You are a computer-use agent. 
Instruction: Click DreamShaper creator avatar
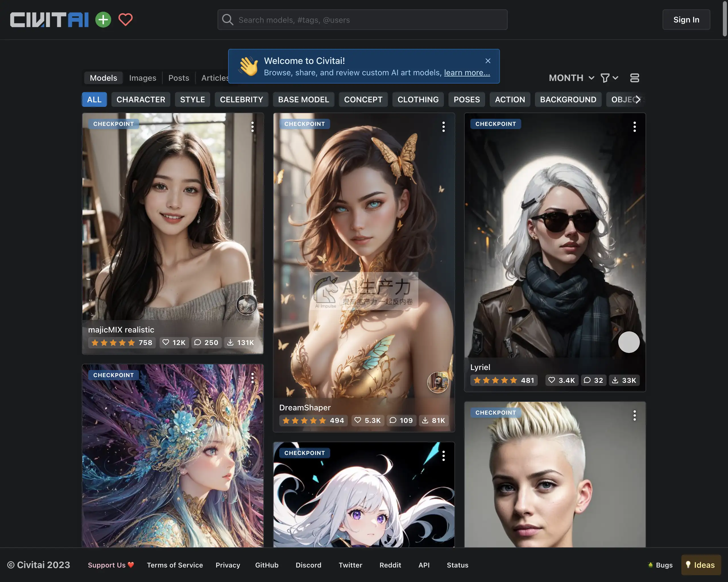pos(438,382)
